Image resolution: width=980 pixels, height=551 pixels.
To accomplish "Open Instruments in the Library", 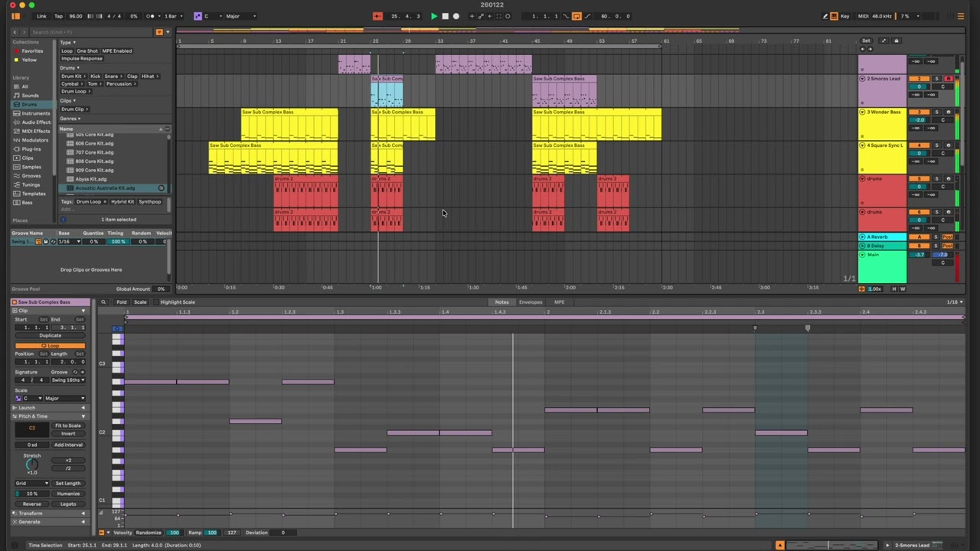I will coord(36,113).
